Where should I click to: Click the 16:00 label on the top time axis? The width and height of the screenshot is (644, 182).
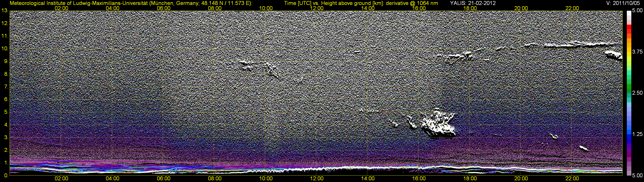click(419, 8)
